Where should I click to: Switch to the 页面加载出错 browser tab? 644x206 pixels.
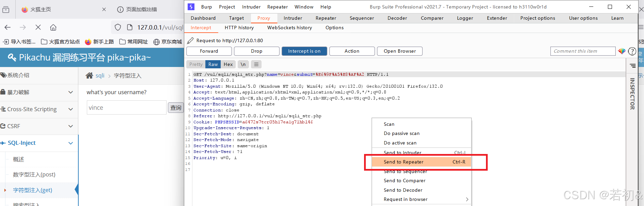(142, 10)
